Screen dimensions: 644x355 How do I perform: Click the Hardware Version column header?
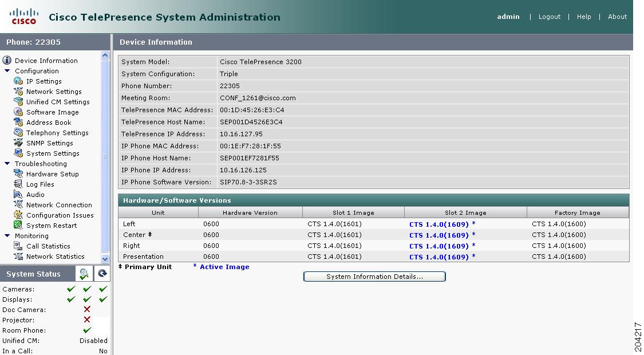(250, 212)
